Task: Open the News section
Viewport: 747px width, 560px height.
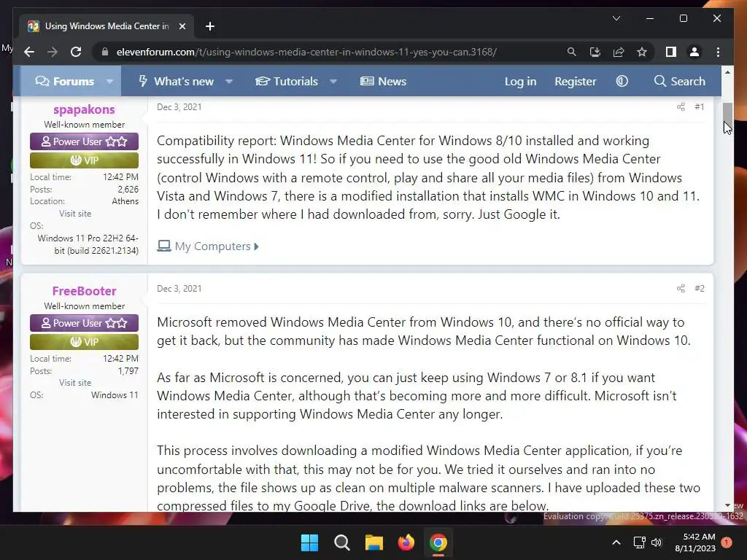Action: coord(383,82)
